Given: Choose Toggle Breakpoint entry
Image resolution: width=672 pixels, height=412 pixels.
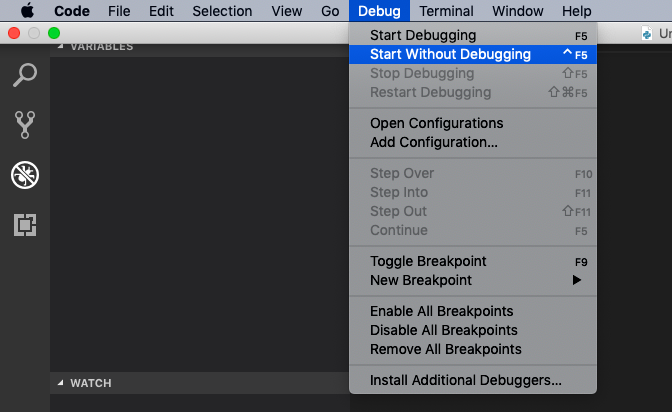Looking at the screenshot, I should point(473,261).
